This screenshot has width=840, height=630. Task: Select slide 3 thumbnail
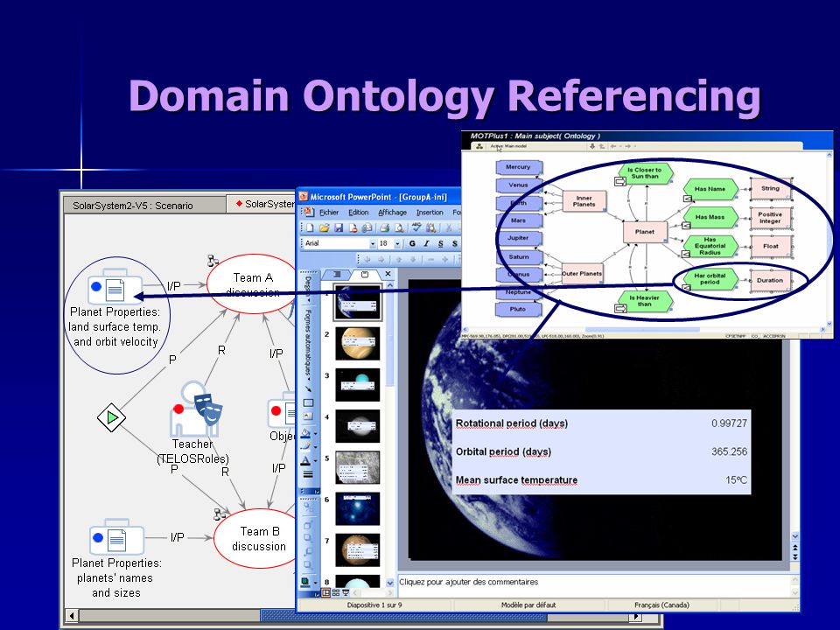[x=357, y=385]
